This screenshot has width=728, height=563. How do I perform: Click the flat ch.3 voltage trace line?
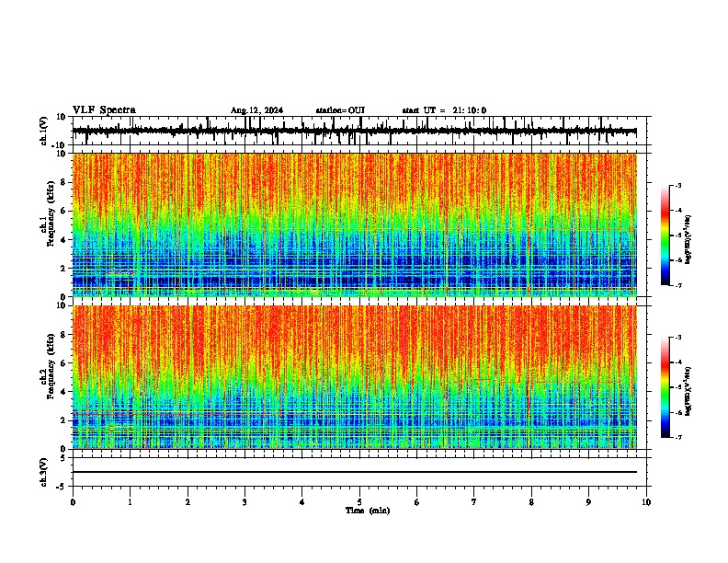(x=355, y=472)
